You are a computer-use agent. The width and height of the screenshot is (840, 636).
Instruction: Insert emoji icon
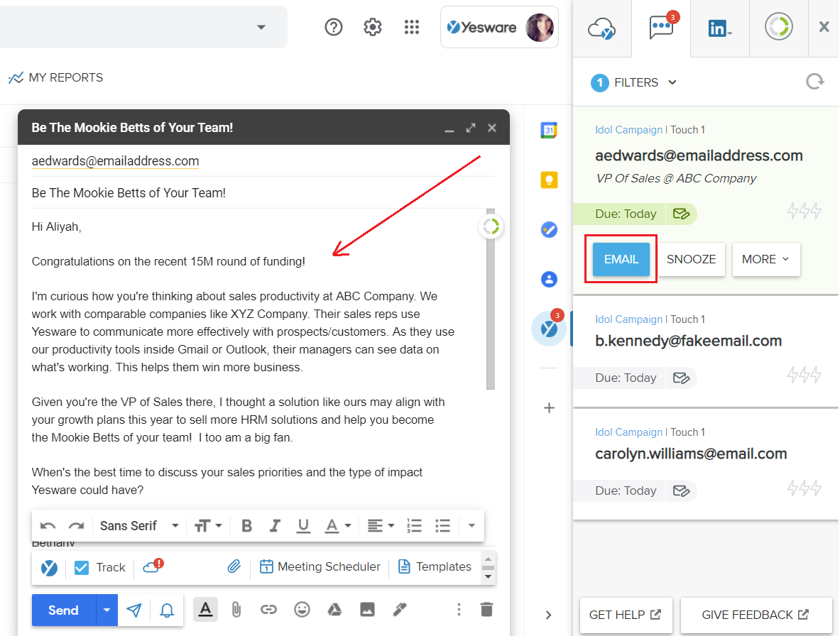pyautogui.click(x=302, y=609)
